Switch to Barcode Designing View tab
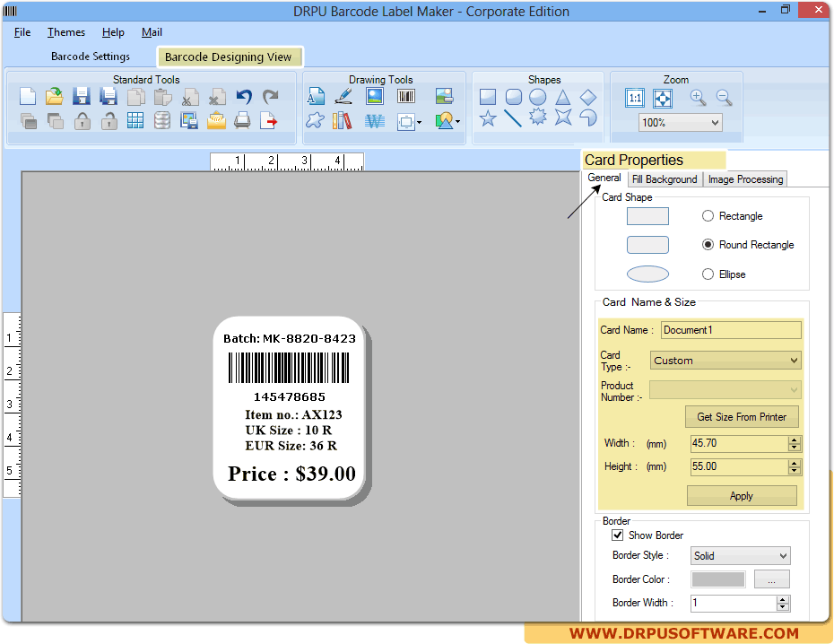The image size is (834, 644). [x=228, y=57]
